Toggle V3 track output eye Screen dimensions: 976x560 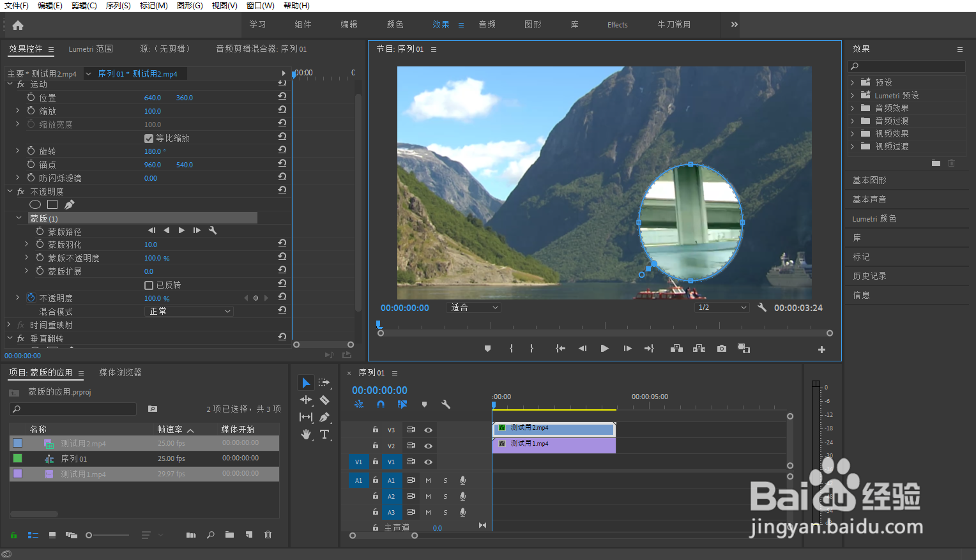pos(428,430)
